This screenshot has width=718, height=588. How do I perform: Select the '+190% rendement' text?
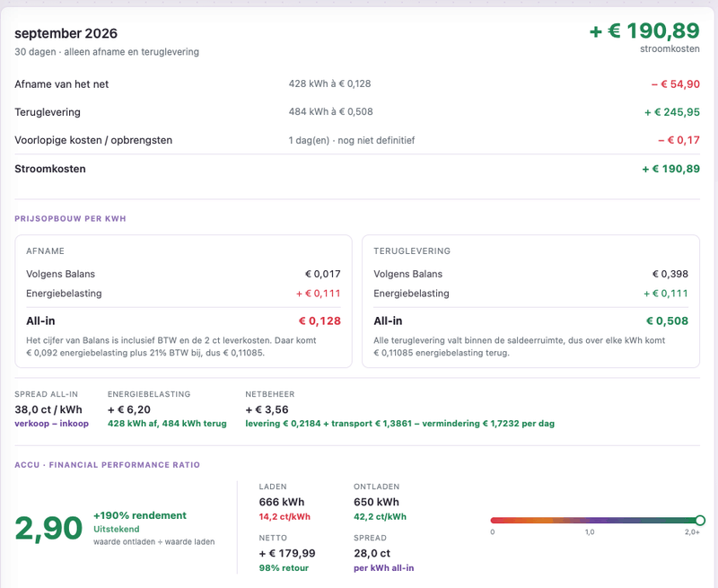(x=140, y=515)
